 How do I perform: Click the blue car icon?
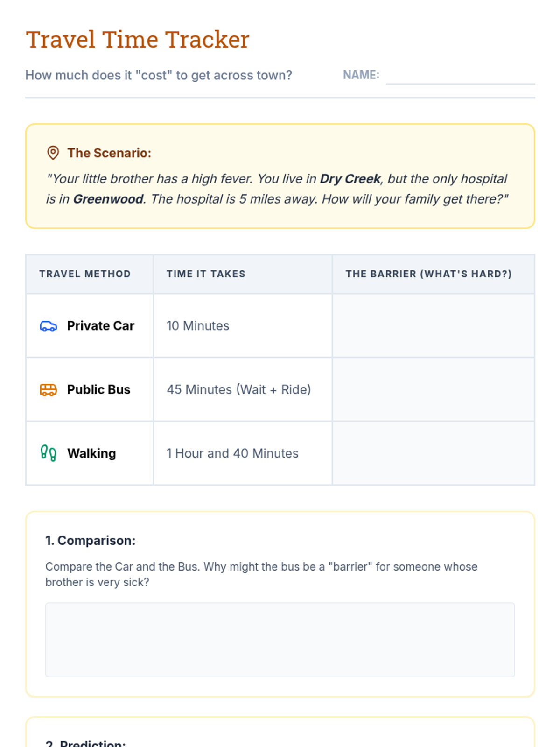[49, 326]
